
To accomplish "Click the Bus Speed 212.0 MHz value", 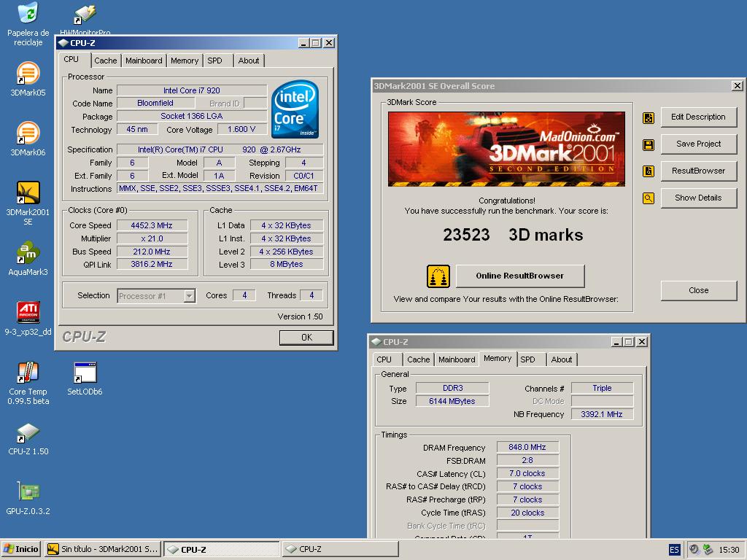I will 152,252.
